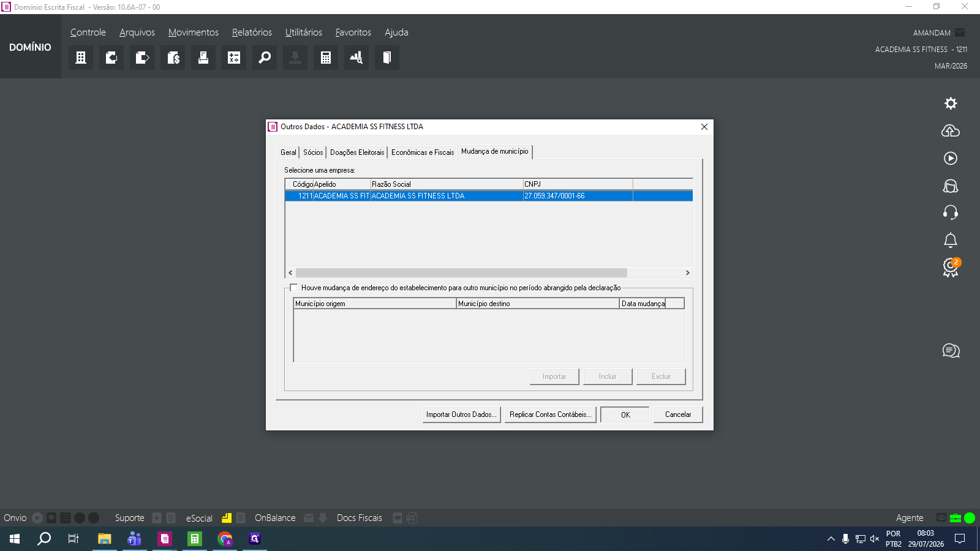Click the green circle status indicator
This screenshot has height=551, width=980.
click(970, 518)
